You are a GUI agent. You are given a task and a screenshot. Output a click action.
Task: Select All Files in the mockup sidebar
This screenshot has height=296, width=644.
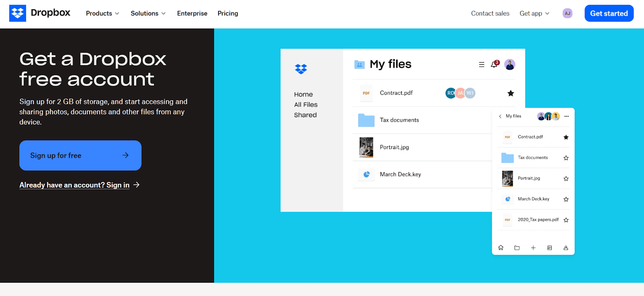click(x=306, y=105)
